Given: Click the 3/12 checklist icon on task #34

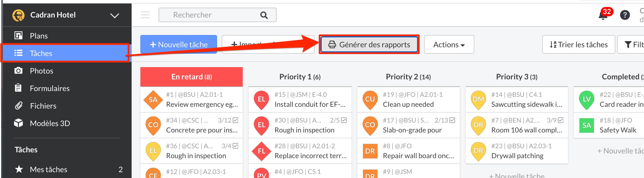Looking at the screenshot, I should tap(235, 120).
